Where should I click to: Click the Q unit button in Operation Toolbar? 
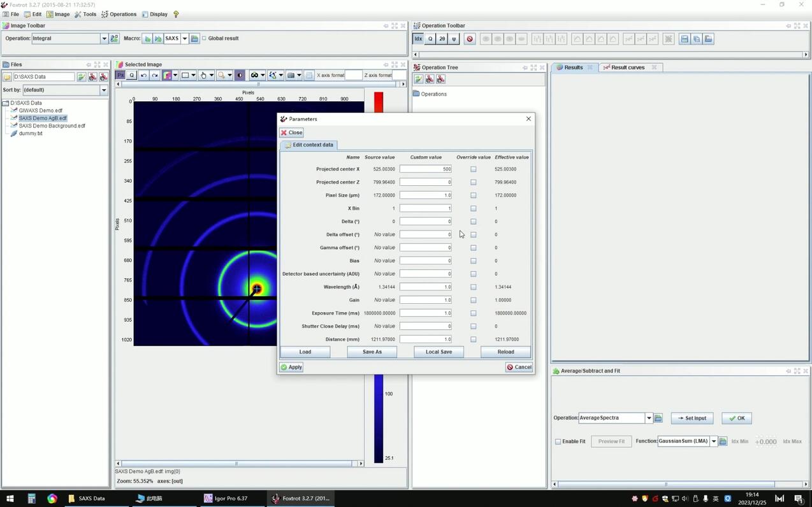pyautogui.click(x=430, y=39)
